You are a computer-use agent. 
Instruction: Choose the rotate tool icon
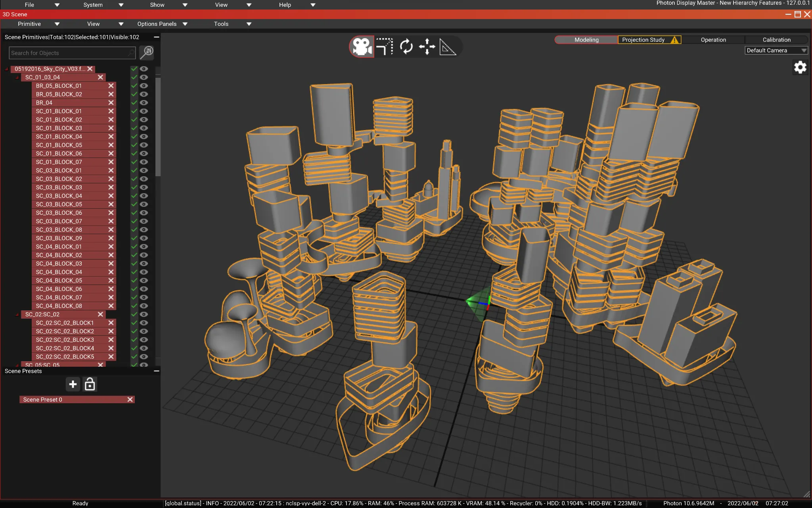click(x=406, y=47)
